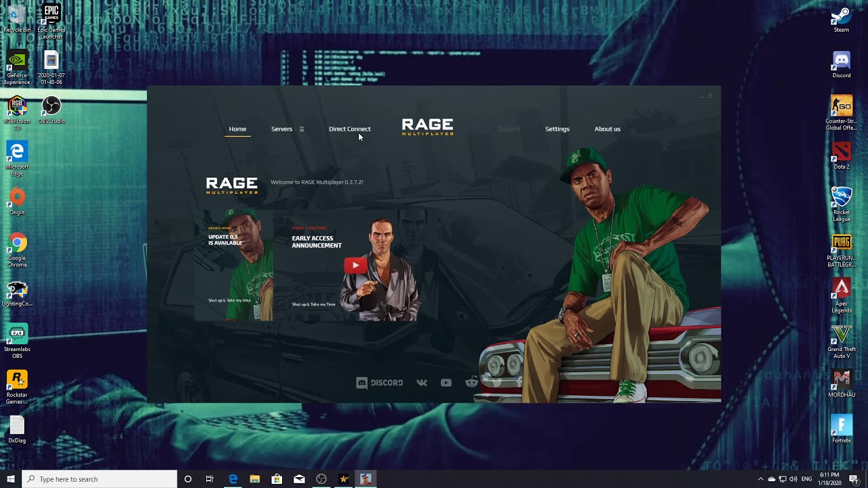Open the YouTube icon in RAGE footer
Image resolution: width=868 pixels, height=488 pixels.
446,383
